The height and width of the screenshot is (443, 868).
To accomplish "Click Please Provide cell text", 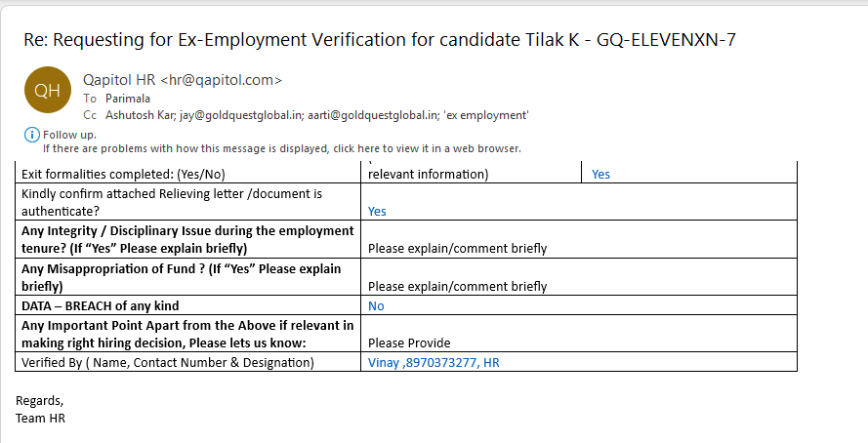I will click(409, 342).
